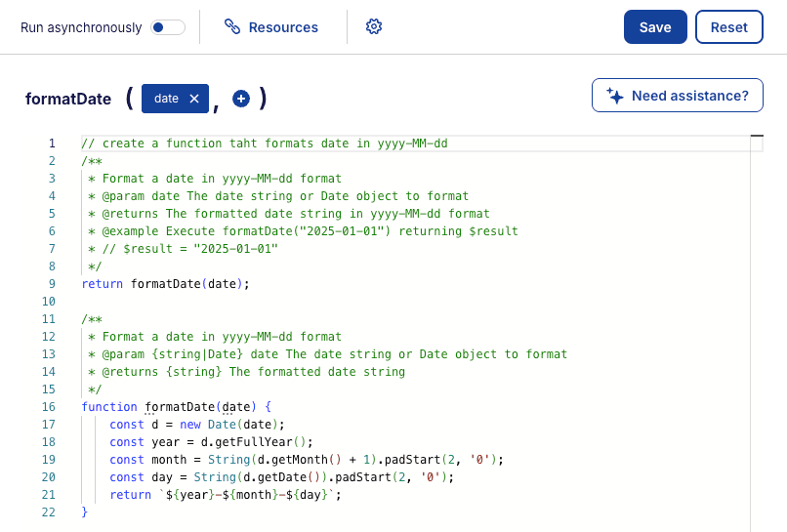Remove the date parameter with its X
The image size is (787, 532).
194,99
